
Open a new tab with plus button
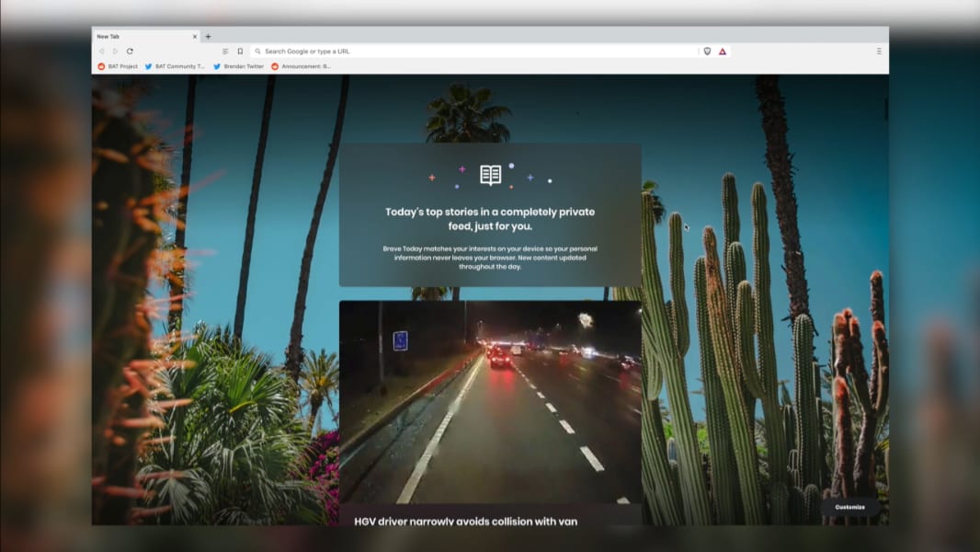(x=208, y=37)
